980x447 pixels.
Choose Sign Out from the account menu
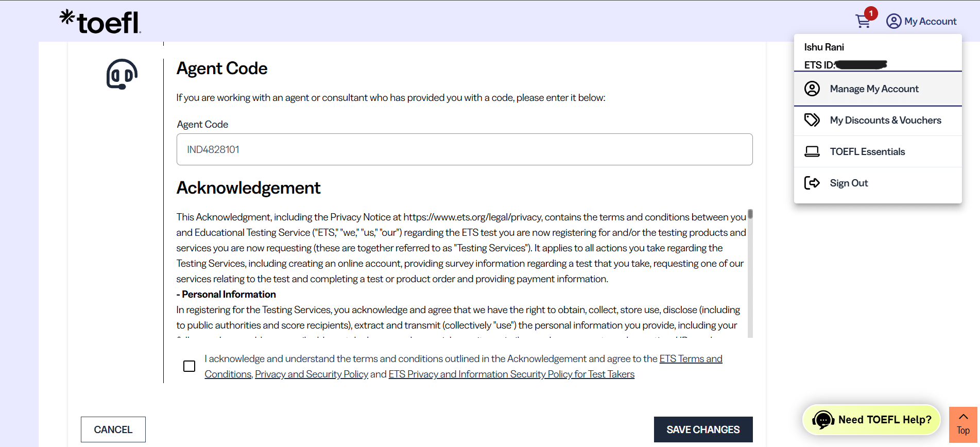pyautogui.click(x=849, y=182)
